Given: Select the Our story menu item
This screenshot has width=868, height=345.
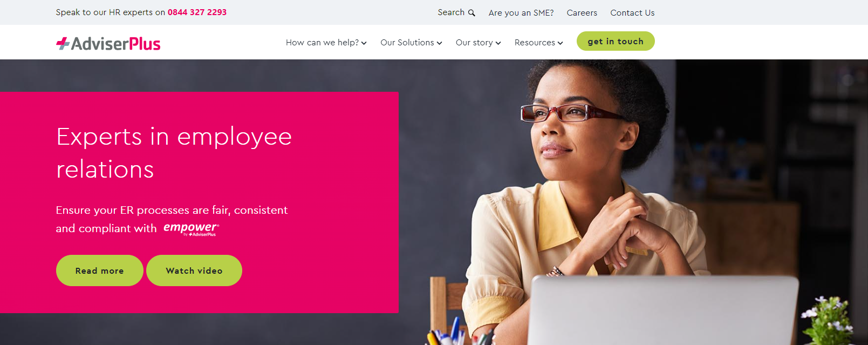Looking at the screenshot, I should (474, 43).
